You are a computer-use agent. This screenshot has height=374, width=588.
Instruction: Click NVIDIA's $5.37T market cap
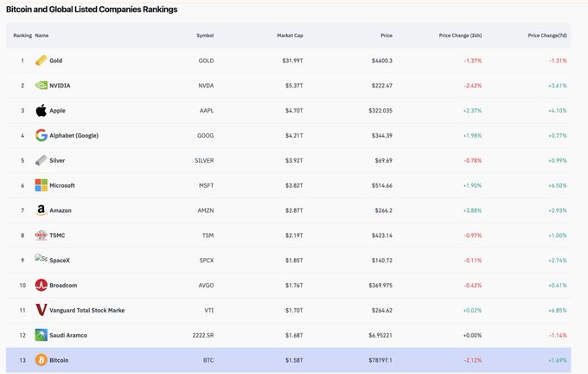tap(294, 86)
